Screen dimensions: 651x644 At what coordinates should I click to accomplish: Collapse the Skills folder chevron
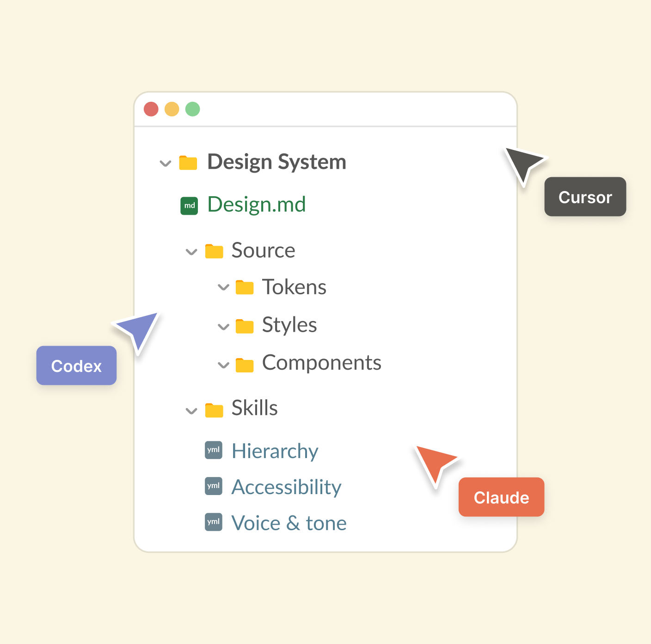(191, 411)
